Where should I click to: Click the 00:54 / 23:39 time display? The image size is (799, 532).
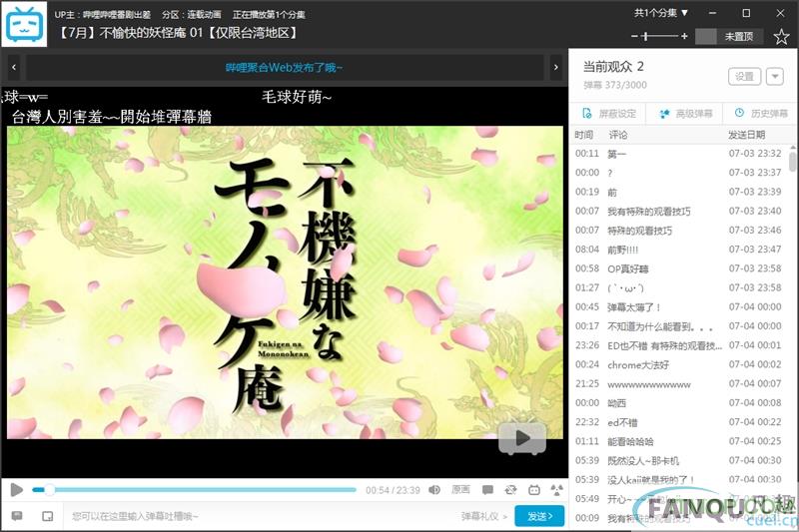(x=393, y=490)
